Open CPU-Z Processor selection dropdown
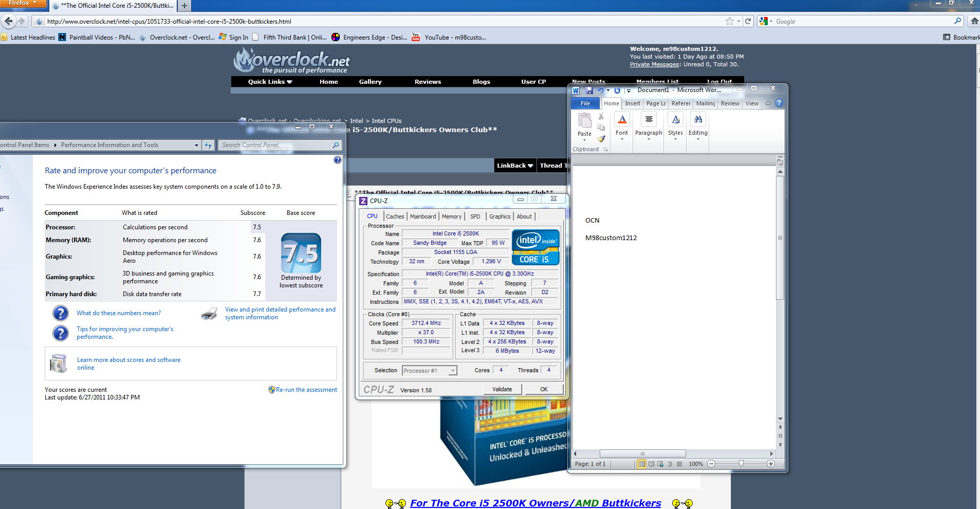Viewport: 980px width, 509px height. (x=452, y=371)
